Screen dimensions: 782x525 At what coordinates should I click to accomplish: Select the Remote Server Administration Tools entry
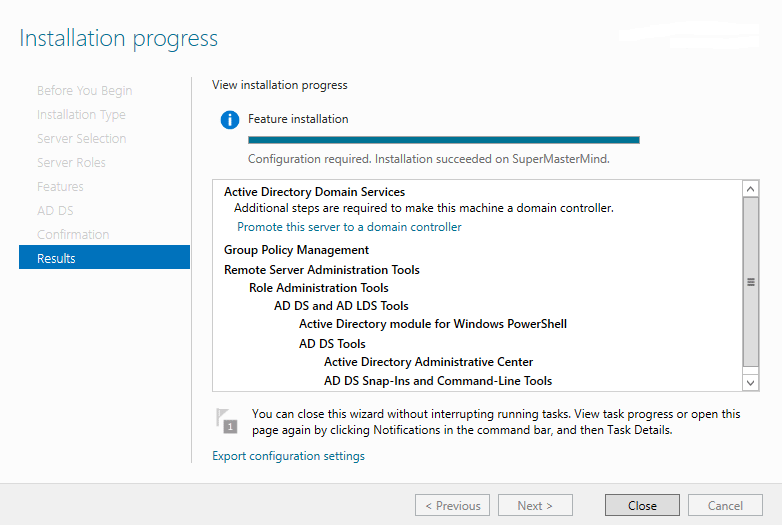pyautogui.click(x=321, y=270)
